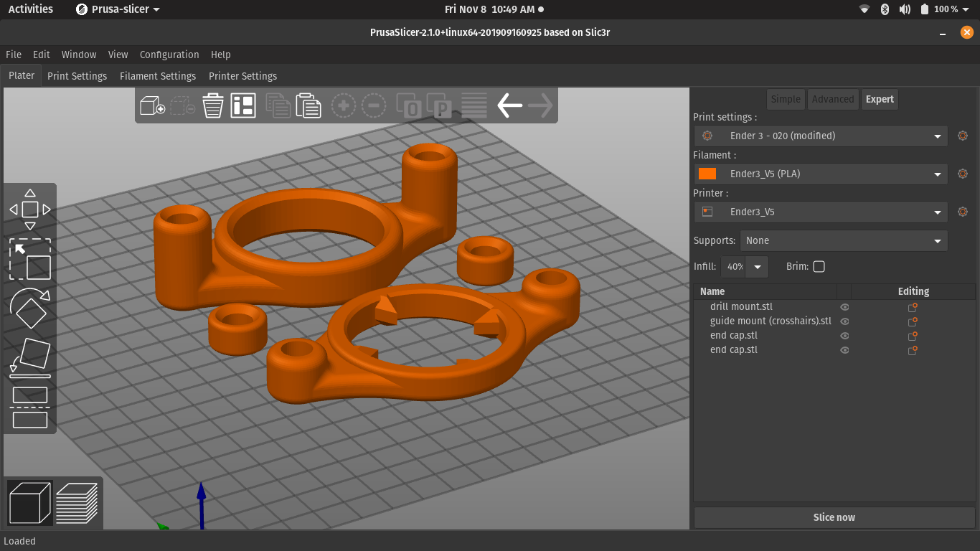Viewport: 980px width, 551px height.
Task: Switch to 3D editor view cube icon
Action: coord(29,502)
